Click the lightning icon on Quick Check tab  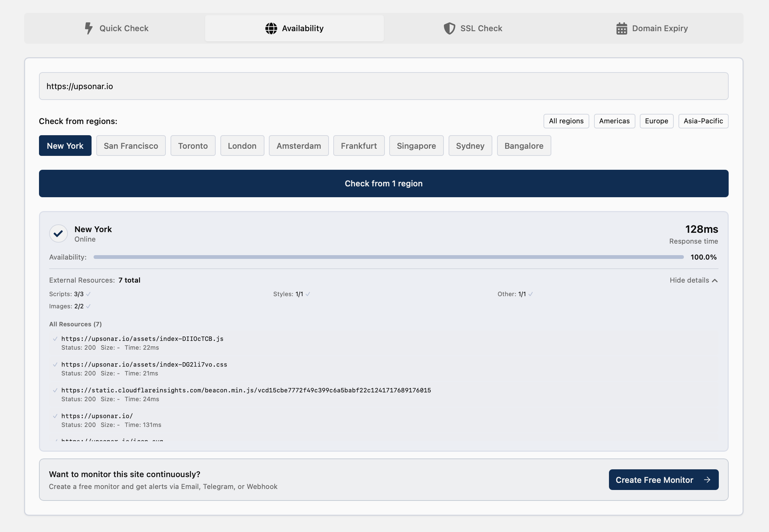point(89,28)
